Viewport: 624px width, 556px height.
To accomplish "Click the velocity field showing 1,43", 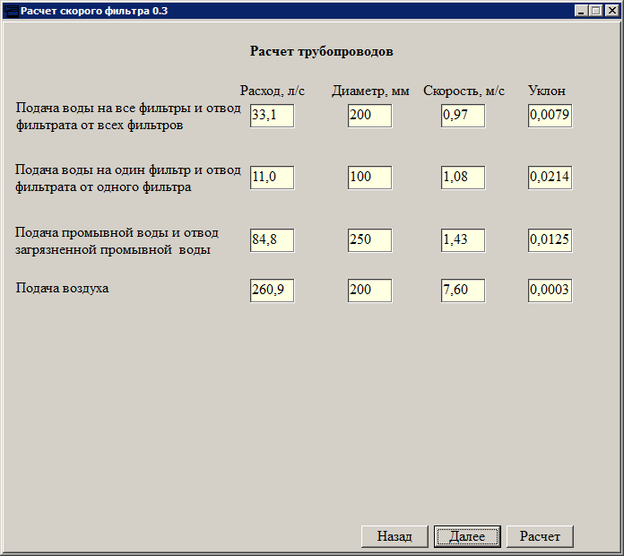I will pos(463,240).
